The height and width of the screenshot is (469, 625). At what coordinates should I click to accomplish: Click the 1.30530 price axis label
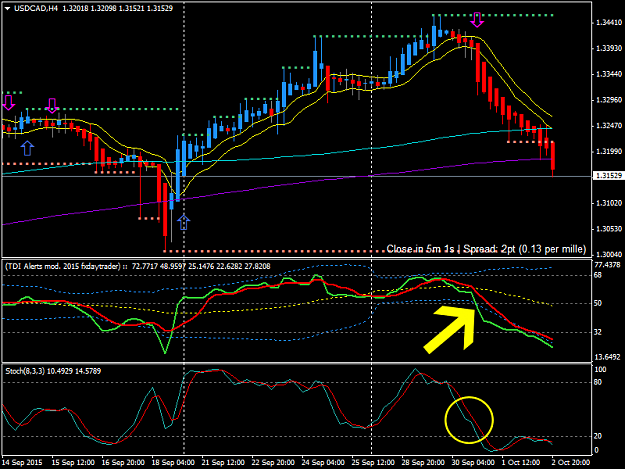[x=609, y=229]
